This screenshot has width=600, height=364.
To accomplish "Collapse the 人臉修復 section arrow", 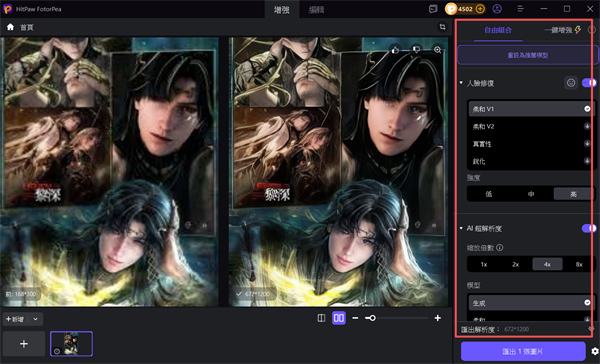I will click(461, 83).
